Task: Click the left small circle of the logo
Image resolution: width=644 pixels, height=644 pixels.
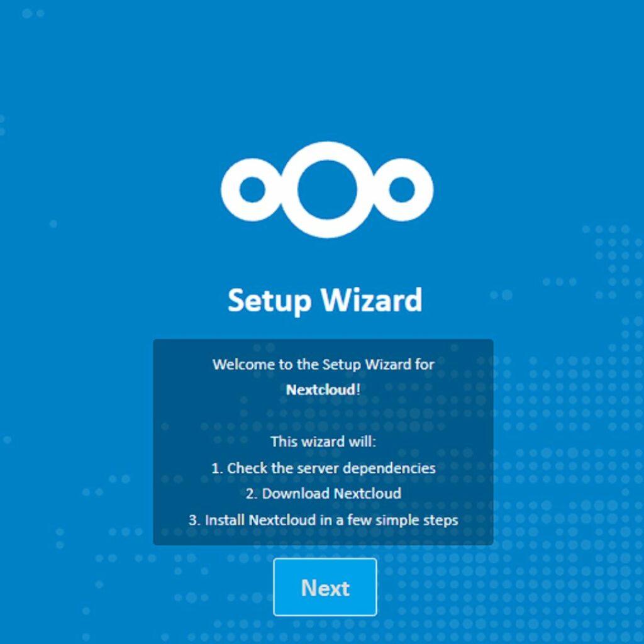Action: click(252, 190)
